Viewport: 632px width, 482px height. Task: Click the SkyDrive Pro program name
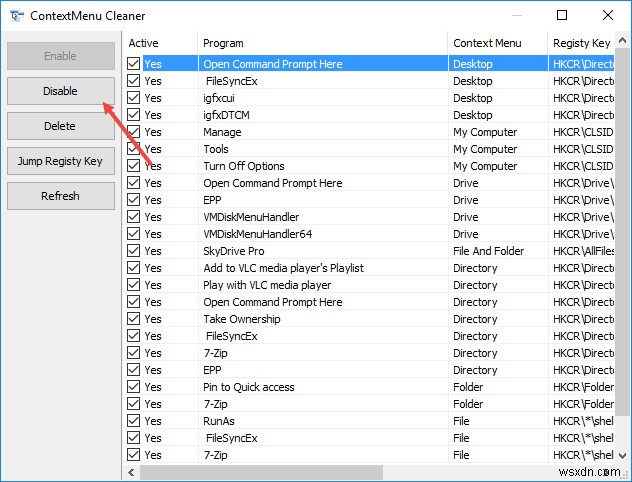[x=233, y=251]
